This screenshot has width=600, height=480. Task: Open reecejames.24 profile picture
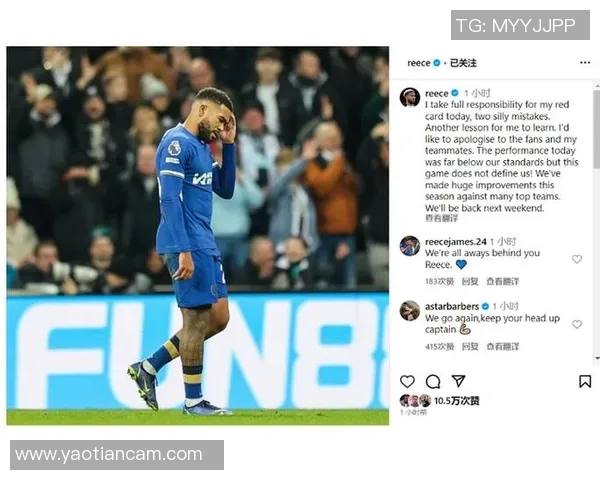[x=410, y=245]
